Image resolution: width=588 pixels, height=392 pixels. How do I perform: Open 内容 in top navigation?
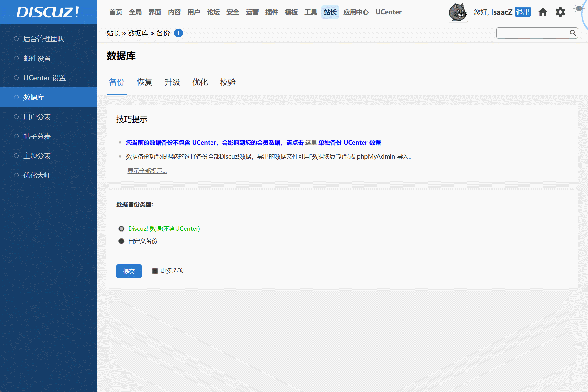(x=174, y=12)
